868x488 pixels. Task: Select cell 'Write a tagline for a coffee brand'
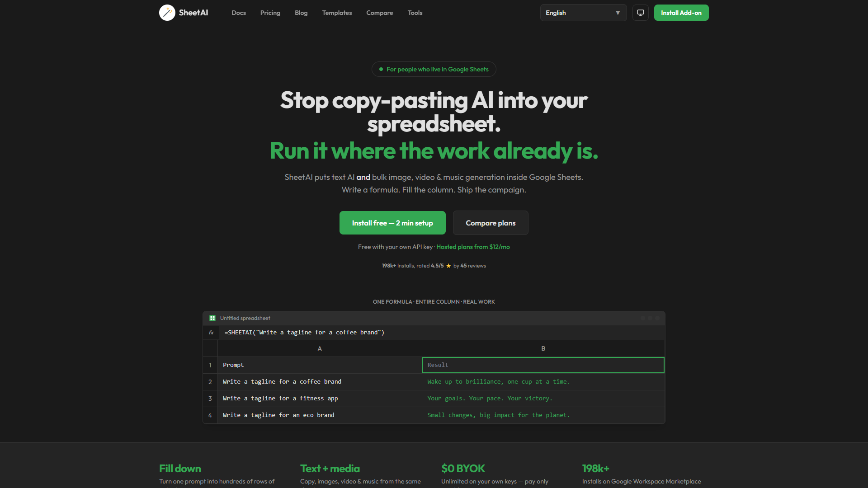tap(320, 382)
